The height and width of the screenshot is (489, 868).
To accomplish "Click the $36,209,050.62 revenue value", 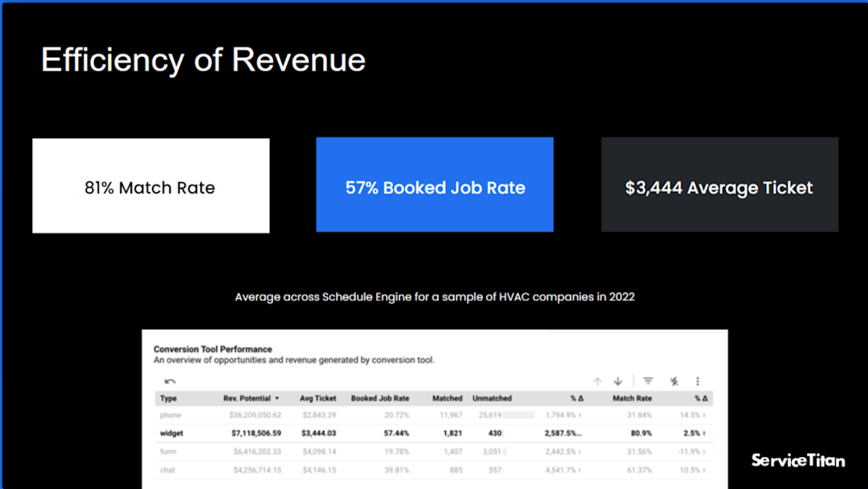I will coord(256,415).
